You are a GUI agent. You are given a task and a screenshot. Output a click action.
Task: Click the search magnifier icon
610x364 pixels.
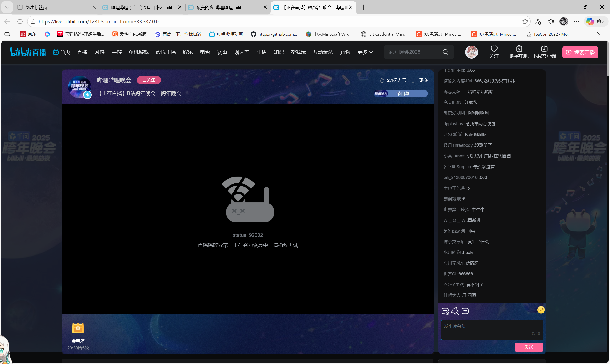(445, 52)
